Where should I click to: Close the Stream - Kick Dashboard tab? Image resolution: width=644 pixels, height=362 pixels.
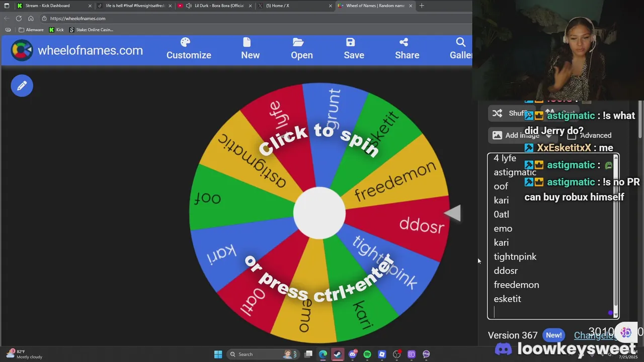click(x=90, y=6)
